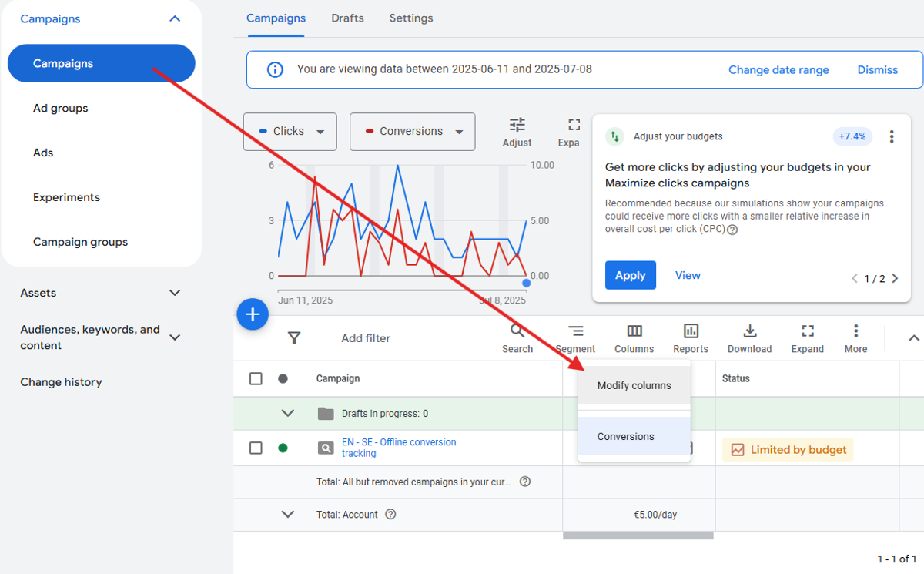Check the EN - SE campaign checkbox
Viewport: 924px width, 574px height.
click(x=256, y=448)
